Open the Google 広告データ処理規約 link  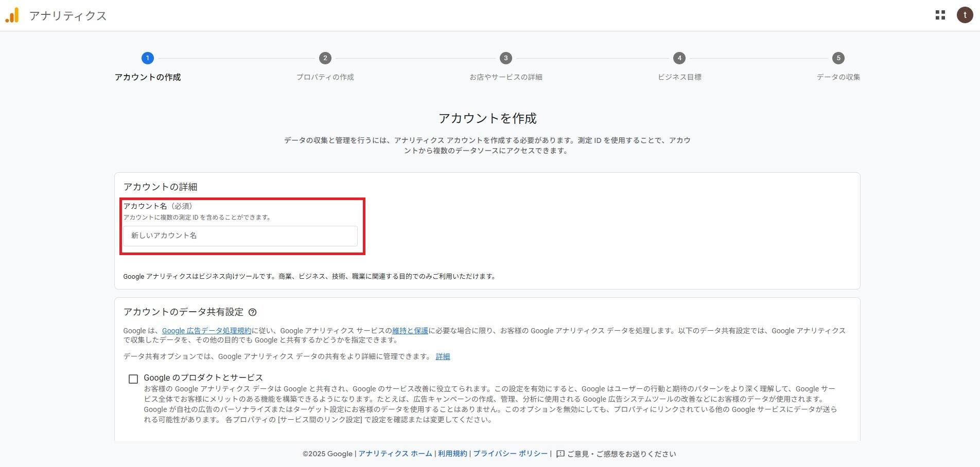[x=206, y=331]
